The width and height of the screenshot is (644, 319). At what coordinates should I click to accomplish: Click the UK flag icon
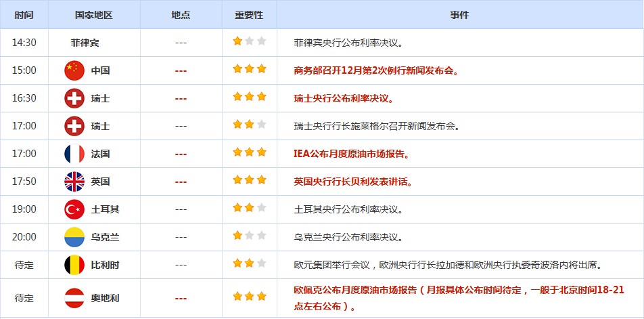(74, 182)
